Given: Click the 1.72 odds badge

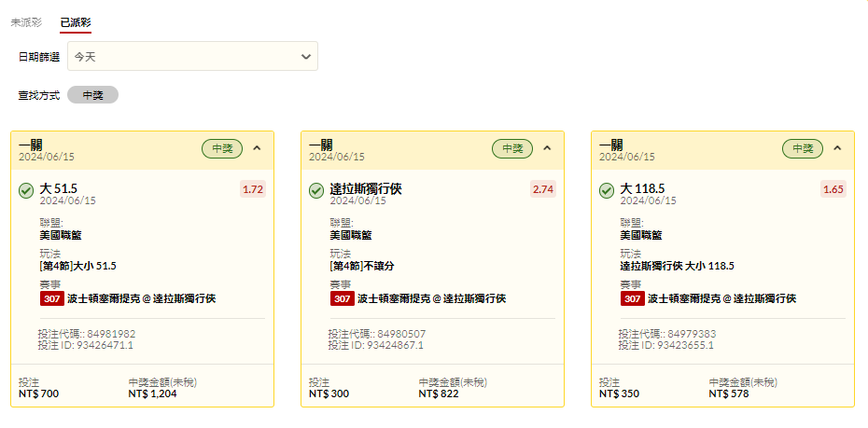Looking at the screenshot, I should 252,189.
